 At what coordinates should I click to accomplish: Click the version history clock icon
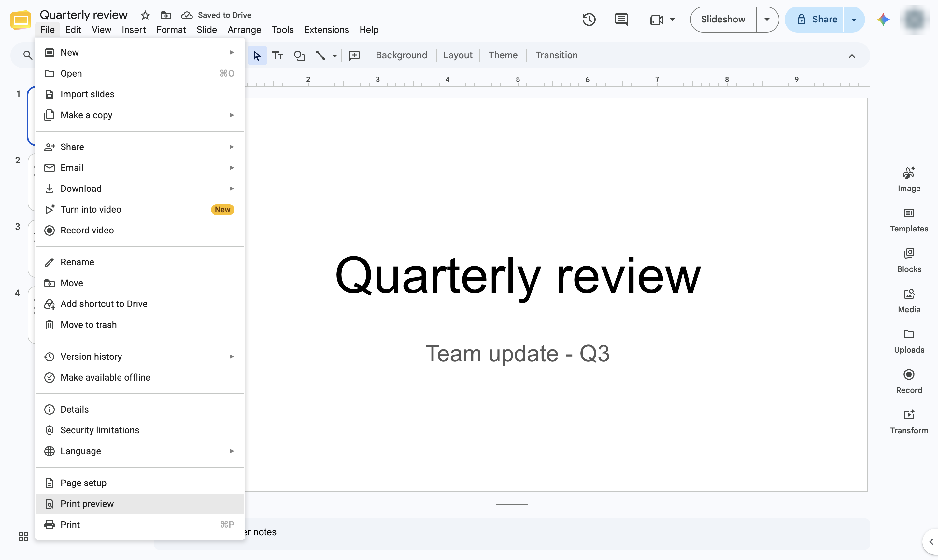589,19
